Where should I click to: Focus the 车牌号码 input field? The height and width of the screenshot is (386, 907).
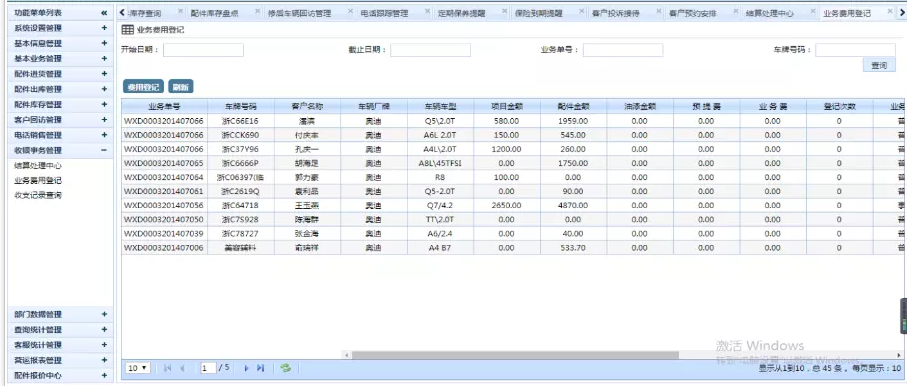tap(856, 50)
